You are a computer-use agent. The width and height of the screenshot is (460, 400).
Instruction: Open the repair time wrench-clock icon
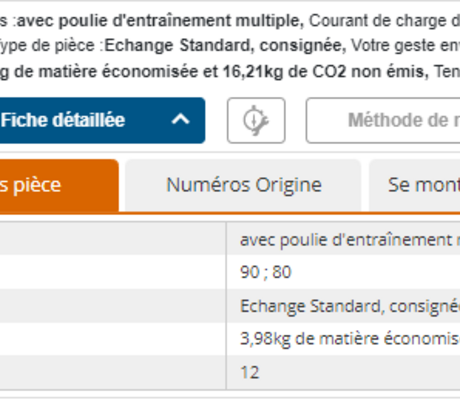pos(256,120)
